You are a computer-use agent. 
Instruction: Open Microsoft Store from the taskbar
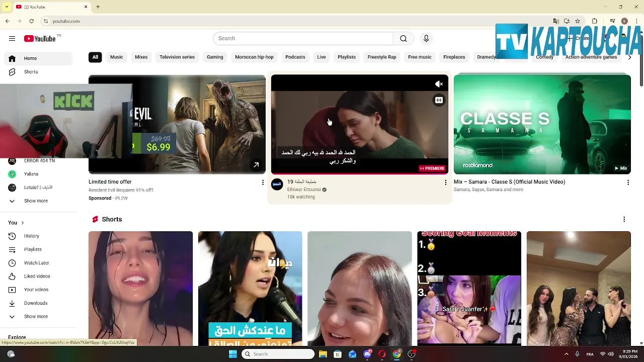338,354
